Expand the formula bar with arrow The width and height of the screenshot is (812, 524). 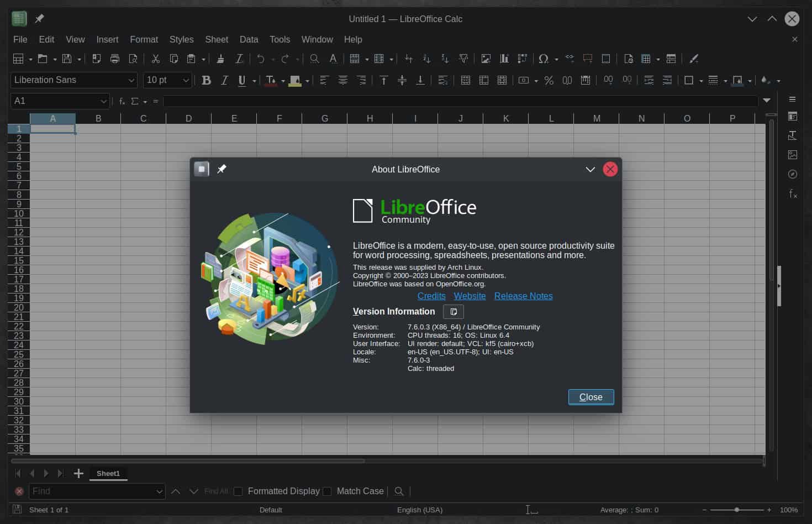(767, 101)
